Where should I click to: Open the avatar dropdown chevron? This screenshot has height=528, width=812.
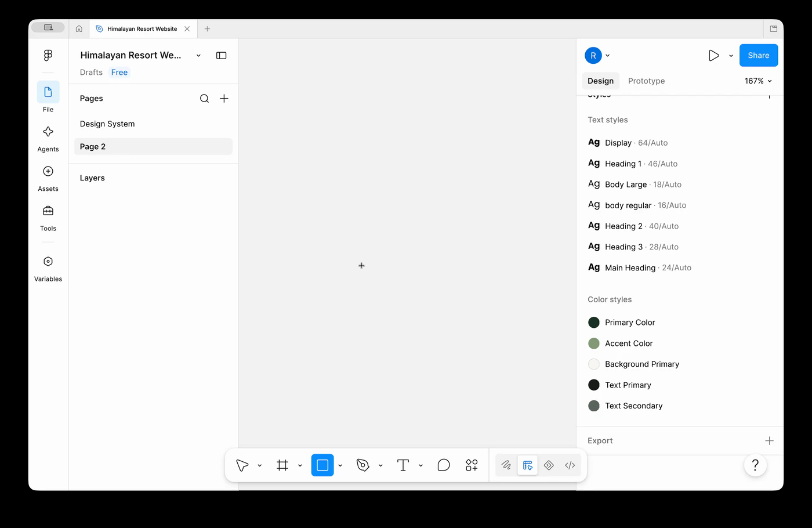607,56
